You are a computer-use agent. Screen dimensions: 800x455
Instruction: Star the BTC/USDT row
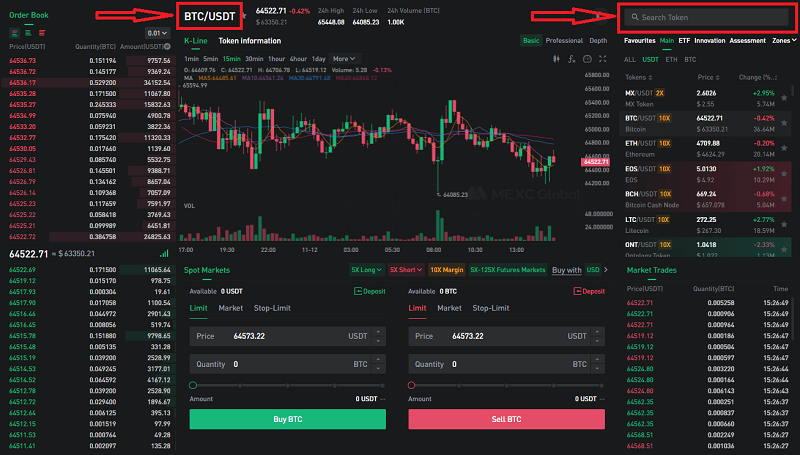pos(784,123)
